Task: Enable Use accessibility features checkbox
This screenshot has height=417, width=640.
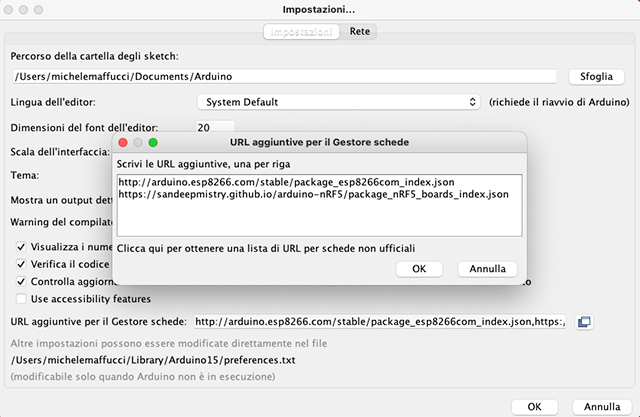Action: pos(22,299)
